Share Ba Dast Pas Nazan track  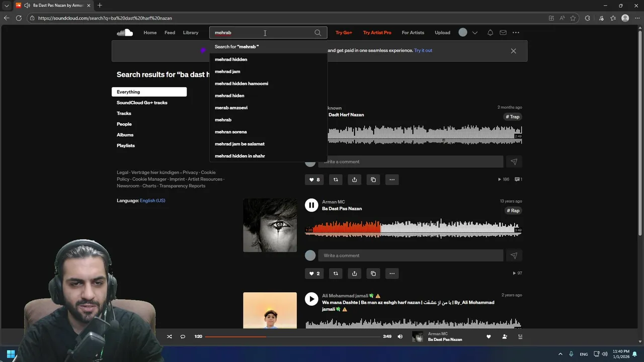pyautogui.click(x=354, y=274)
